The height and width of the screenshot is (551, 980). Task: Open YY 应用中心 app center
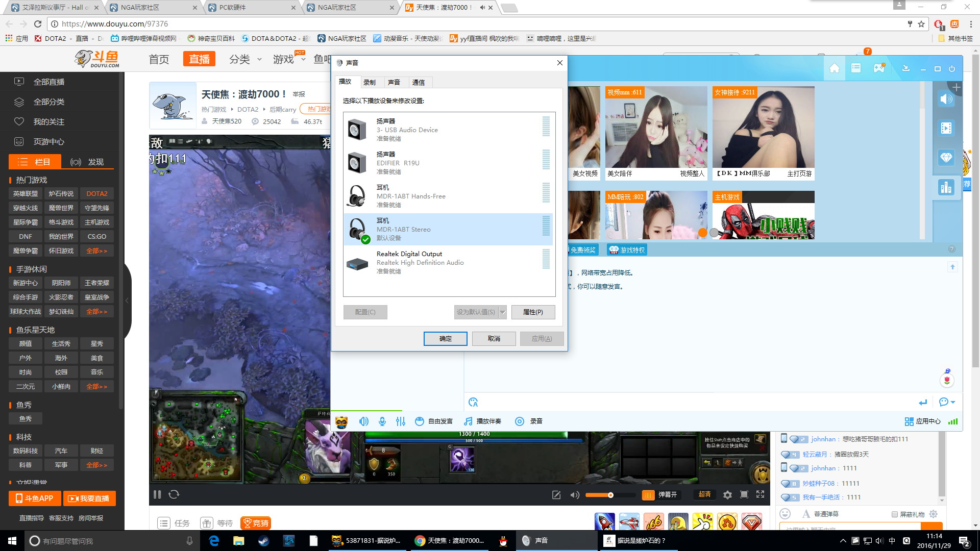[x=923, y=421]
